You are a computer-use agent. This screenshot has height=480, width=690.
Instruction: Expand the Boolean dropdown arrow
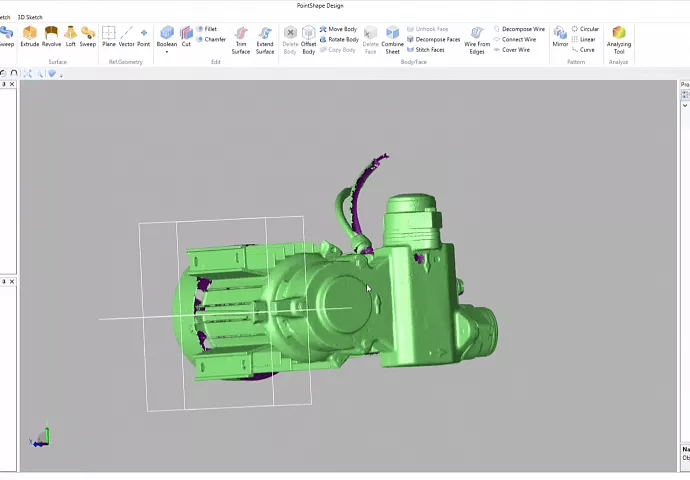[x=166, y=52]
